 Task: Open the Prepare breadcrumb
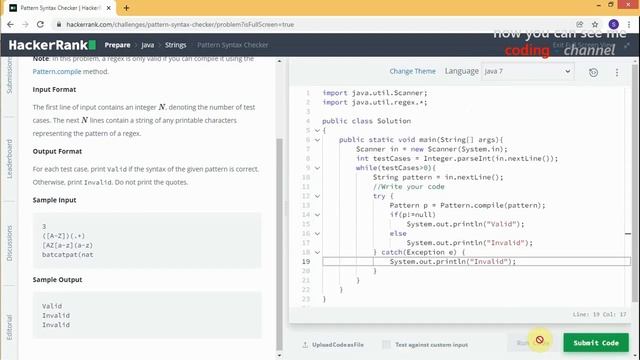coord(117,45)
